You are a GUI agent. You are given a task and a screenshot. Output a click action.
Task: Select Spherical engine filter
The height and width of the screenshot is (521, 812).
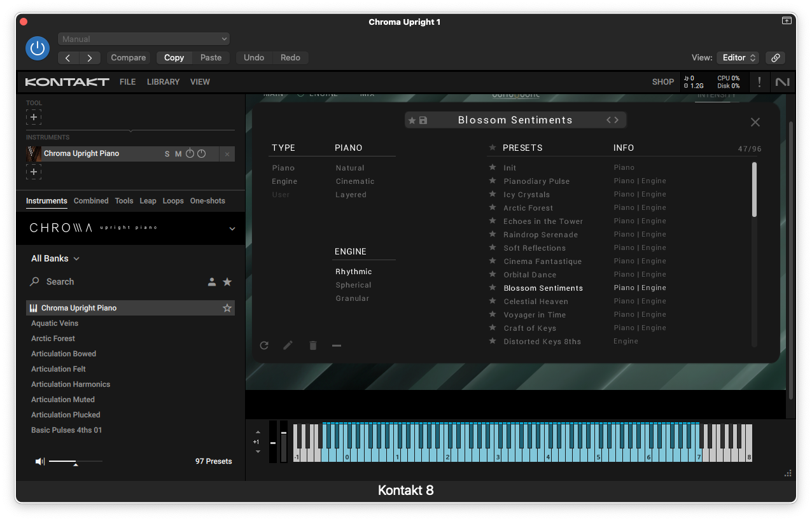[353, 285]
